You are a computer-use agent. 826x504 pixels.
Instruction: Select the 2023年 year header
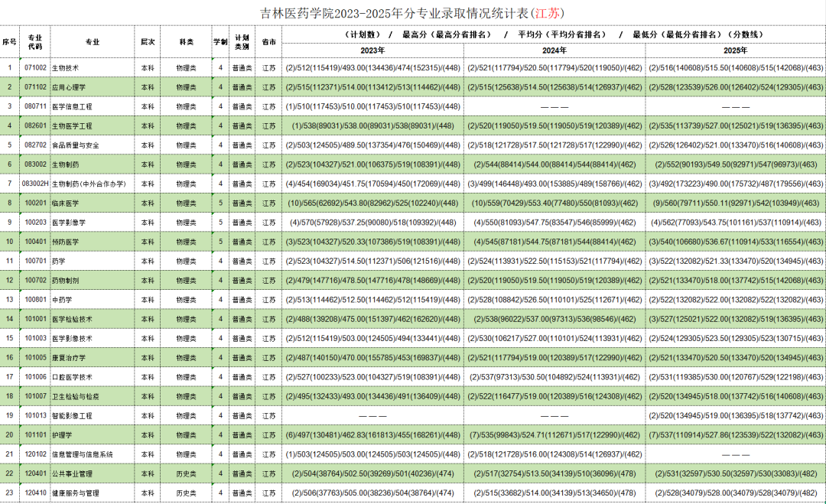[x=372, y=50]
